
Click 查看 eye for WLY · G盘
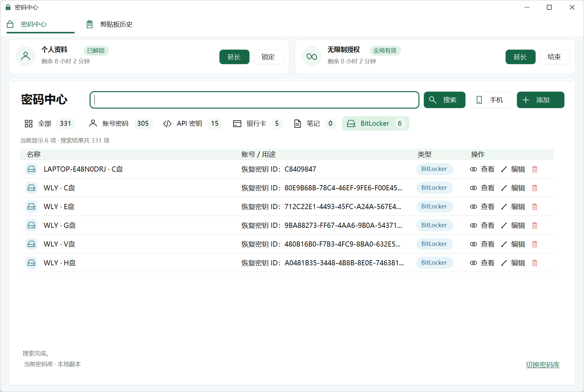pos(482,225)
